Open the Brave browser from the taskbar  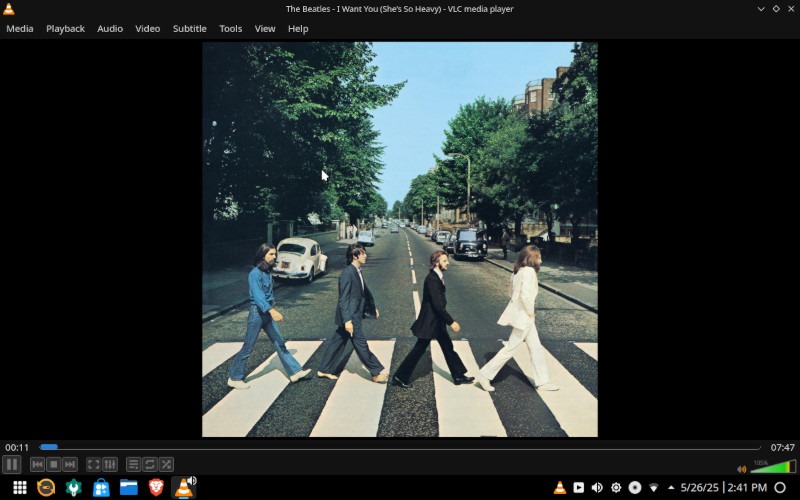[x=156, y=487]
